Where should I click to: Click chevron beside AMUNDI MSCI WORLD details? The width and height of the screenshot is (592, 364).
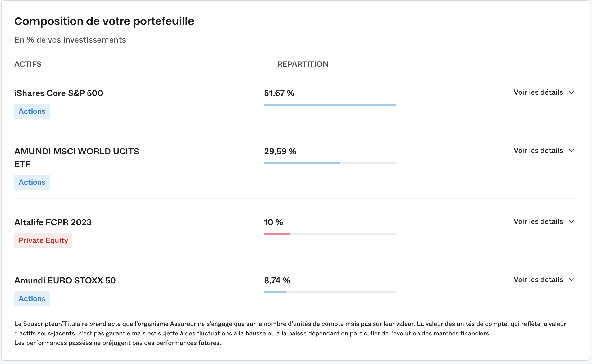(x=572, y=151)
